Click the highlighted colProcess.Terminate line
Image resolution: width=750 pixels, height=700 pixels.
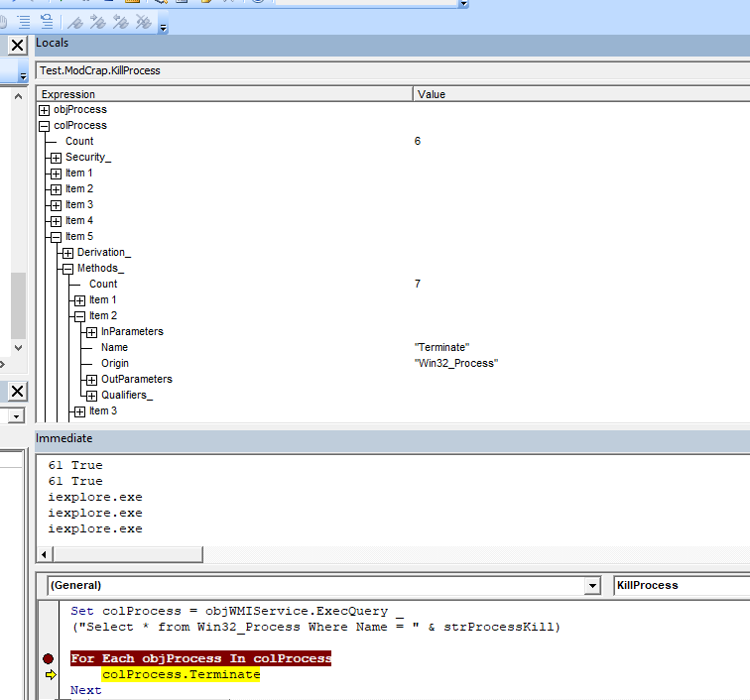tap(181, 674)
